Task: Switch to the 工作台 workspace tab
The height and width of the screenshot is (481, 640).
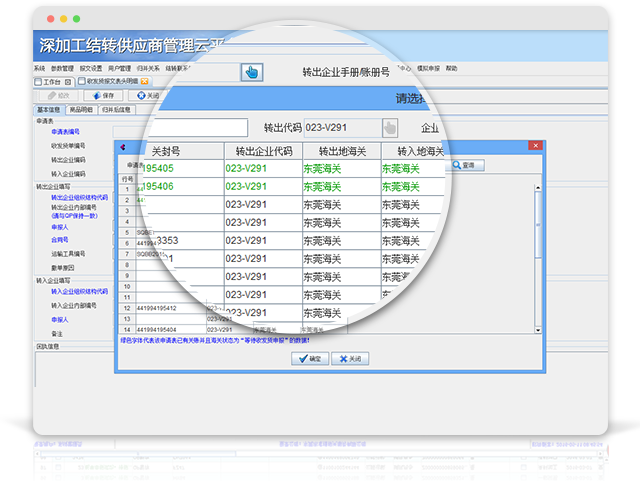Action: pos(52,82)
